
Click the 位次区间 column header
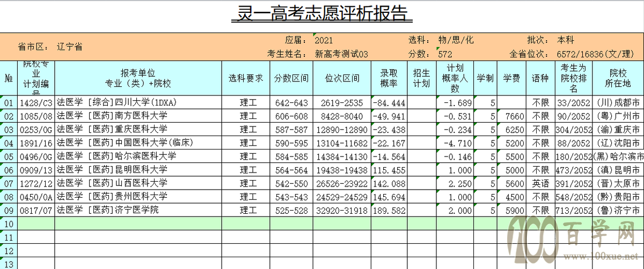(342, 78)
